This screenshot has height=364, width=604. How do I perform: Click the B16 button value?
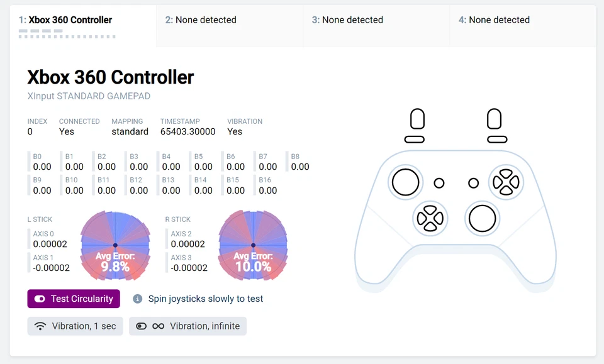click(x=268, y=190)
